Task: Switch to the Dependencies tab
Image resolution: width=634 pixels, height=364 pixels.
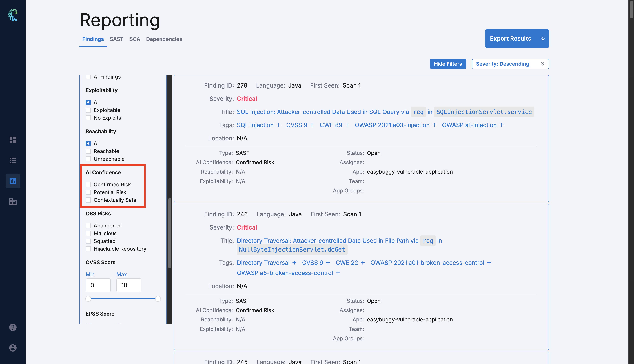Action: (x=164, y=39)
